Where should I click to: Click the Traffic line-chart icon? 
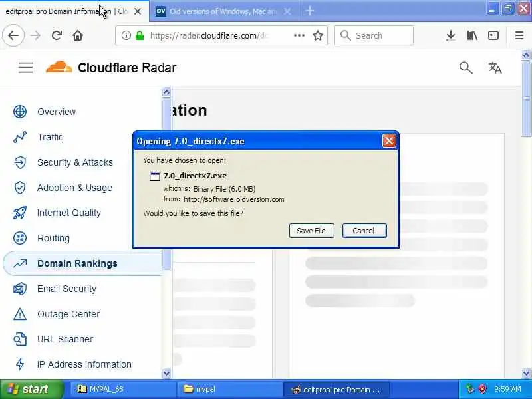(20, 137)
